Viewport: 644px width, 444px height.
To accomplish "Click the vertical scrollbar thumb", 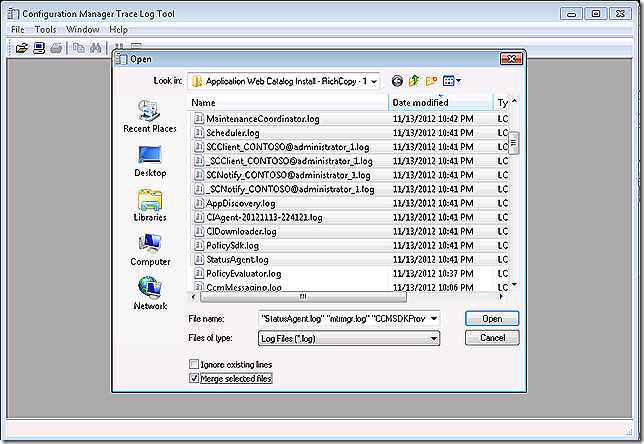I will pos(513,143).
